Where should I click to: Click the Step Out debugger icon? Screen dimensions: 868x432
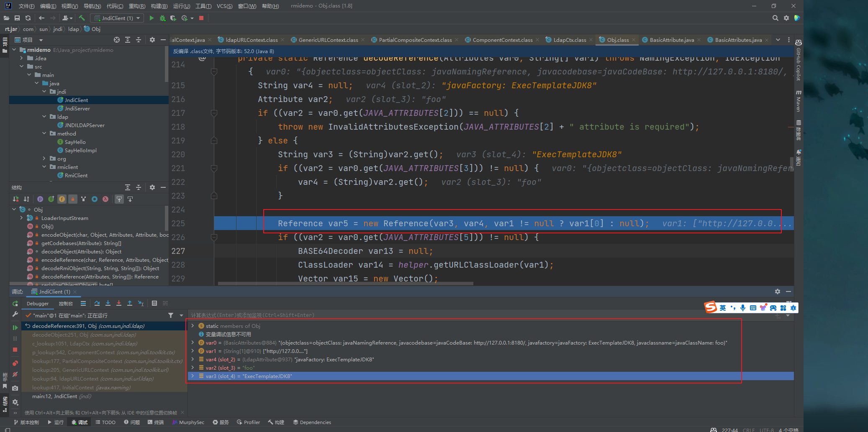tap(130, 303)
